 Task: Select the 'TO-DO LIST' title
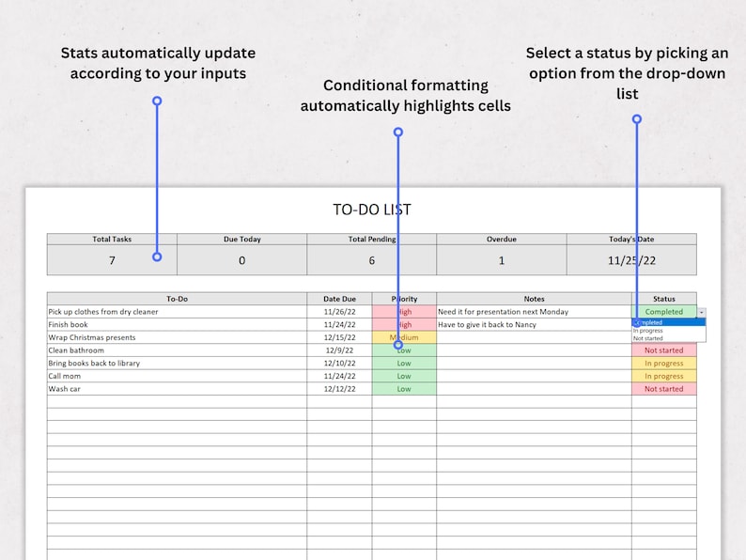[371, 210]
